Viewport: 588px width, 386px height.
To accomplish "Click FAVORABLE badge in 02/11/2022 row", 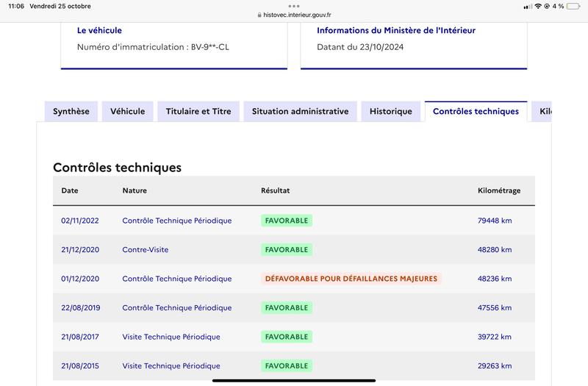I will pos(287,221).
